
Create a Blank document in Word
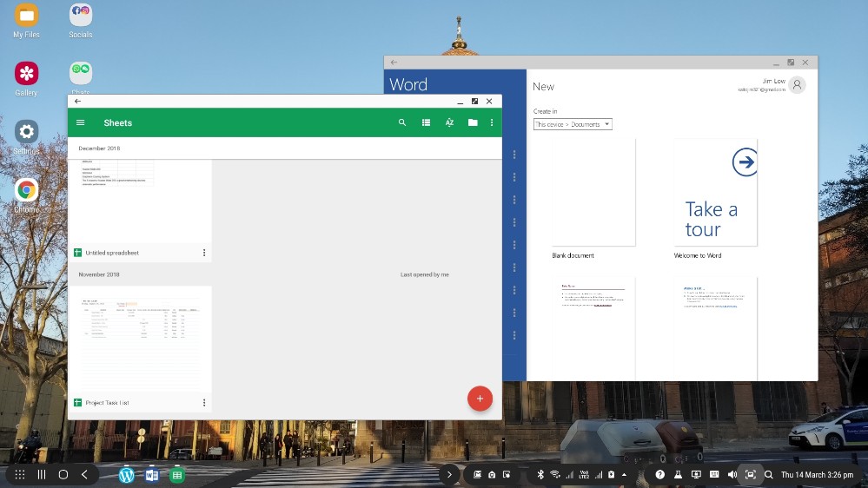(x=593, y=193)
